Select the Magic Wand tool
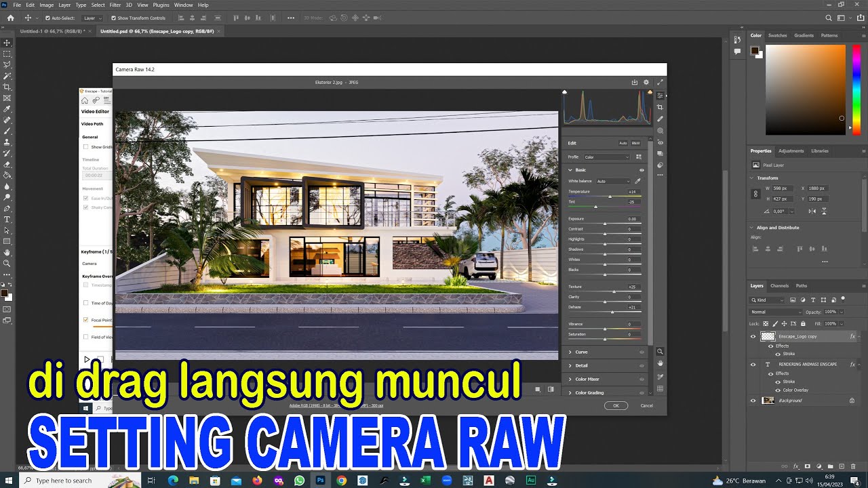Image resolution: width=868 pixels, height=488 pixels. click(x=7, y=76)
